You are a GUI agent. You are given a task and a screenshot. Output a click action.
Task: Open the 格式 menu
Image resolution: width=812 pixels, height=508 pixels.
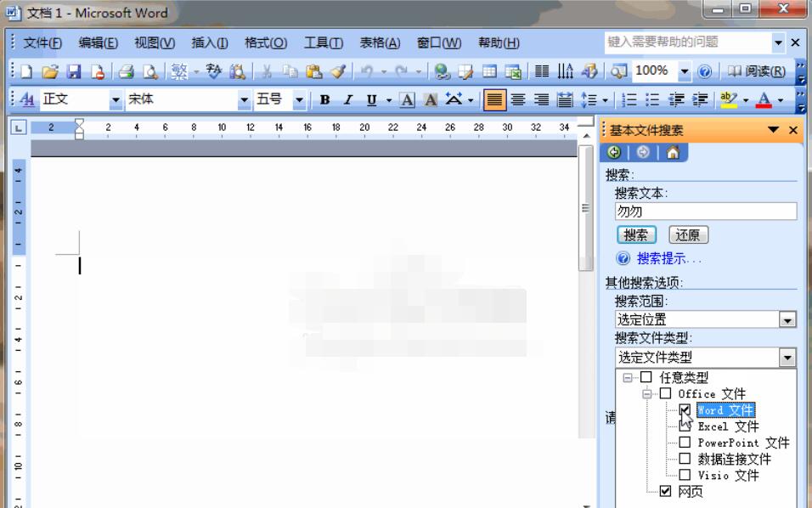[x=266, y=42]
